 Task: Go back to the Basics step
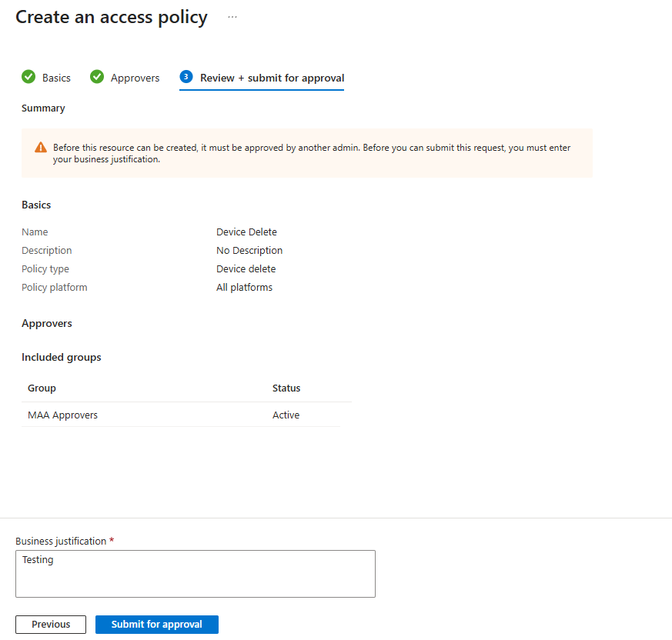pos(56,78)
